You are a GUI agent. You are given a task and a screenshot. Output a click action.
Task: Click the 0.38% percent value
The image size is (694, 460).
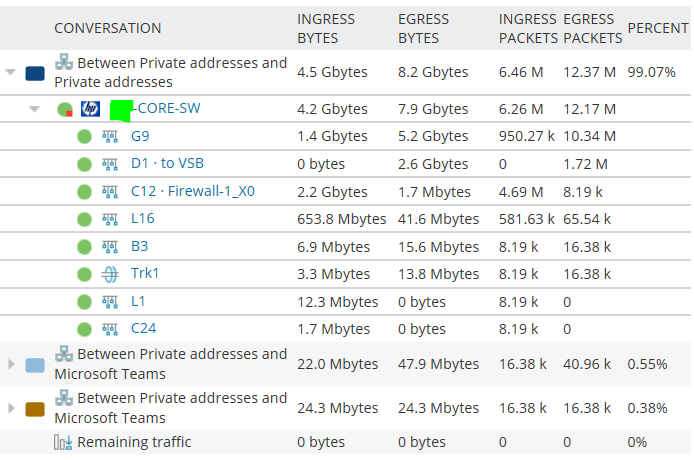647,408
